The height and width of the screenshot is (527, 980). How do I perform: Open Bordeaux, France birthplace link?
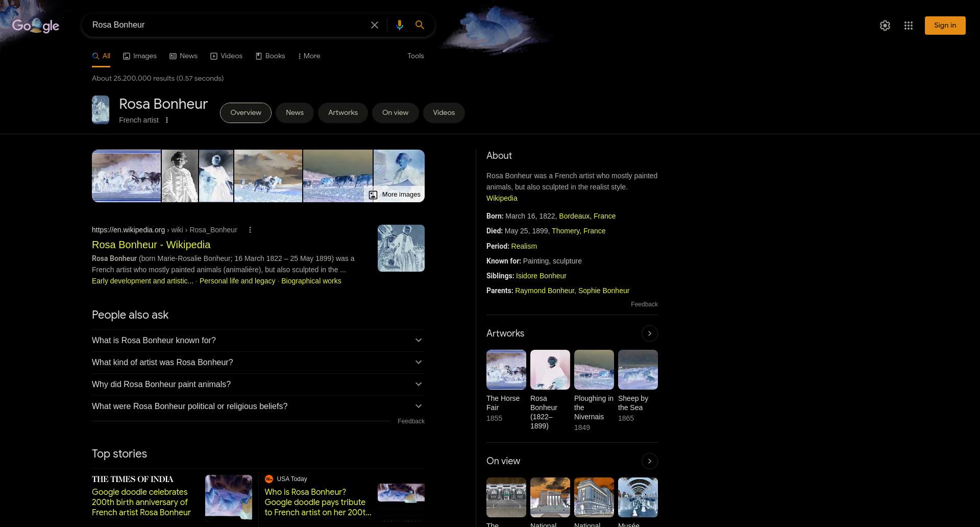tap(587, 216)
